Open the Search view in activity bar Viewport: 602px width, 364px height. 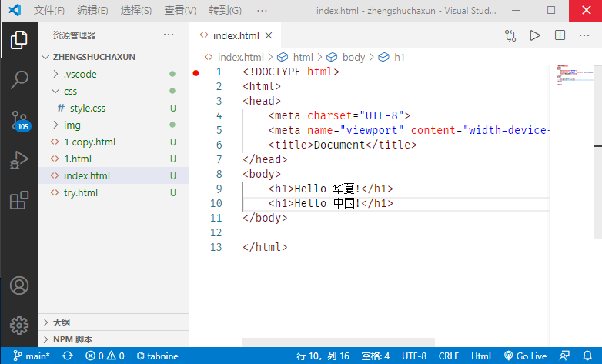tap(19, 79)
